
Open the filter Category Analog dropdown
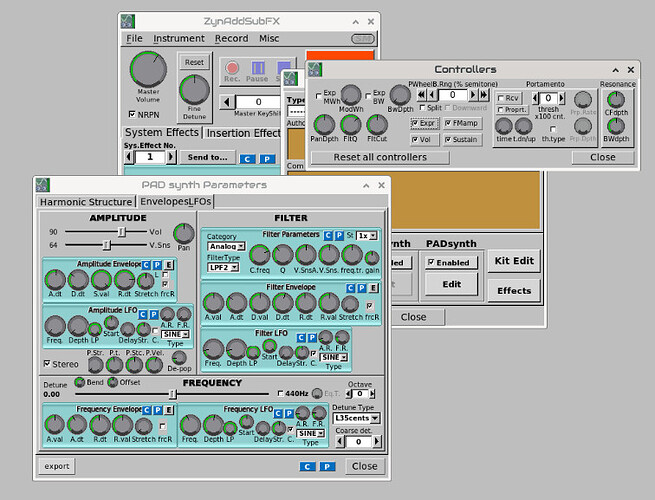pyautogui.click(x=226, y=246)
